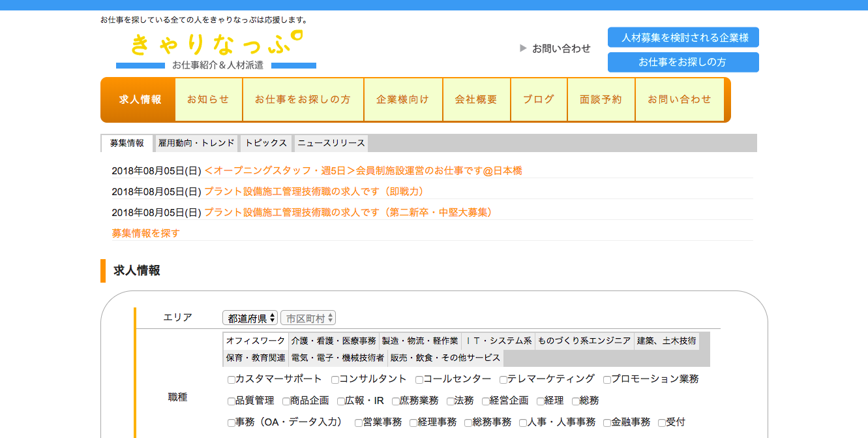
Task: Open the オープニングスタッフ 日本橋 job posting link
Action: tap(363, 171)
